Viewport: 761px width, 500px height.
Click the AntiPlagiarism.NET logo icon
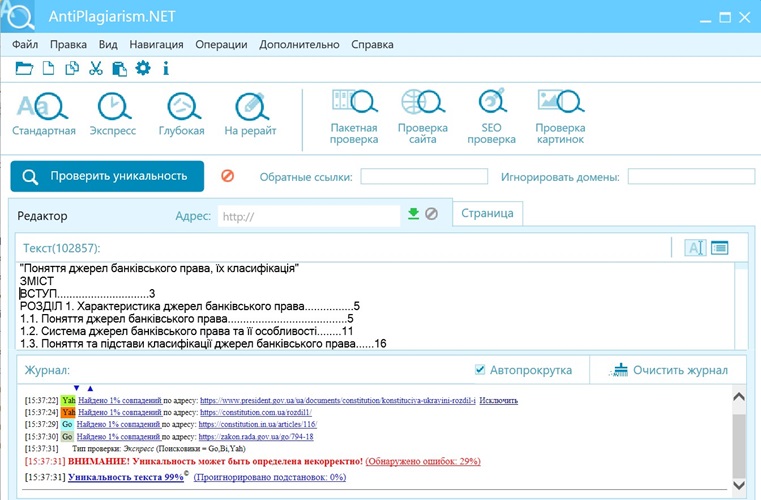click(x=18, y=16)
